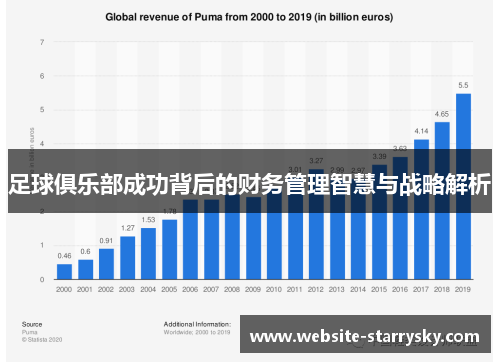Viewport: 500px width, 362px height.
Task: Click the blue bar for year 2018
Action: click(x=442, y=201)
